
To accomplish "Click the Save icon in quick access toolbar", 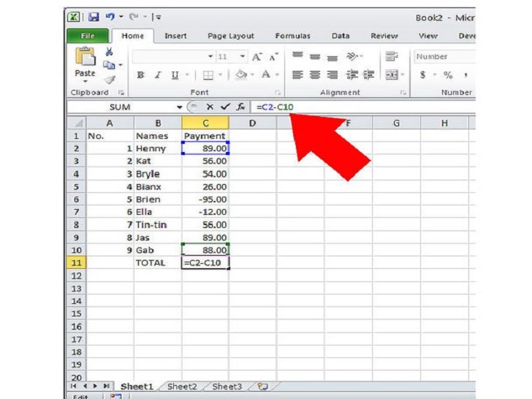I will pos(94,17).
